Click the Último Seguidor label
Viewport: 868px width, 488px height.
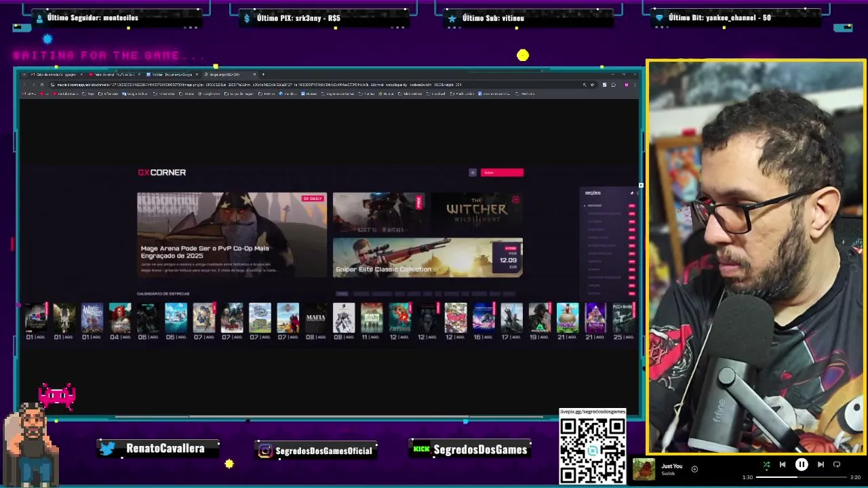[92, 18]
